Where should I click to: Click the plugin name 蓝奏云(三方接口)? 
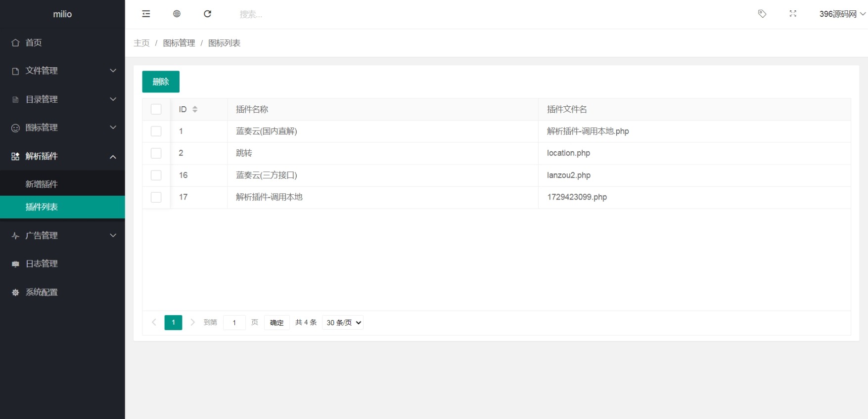(x=267, y=175)
